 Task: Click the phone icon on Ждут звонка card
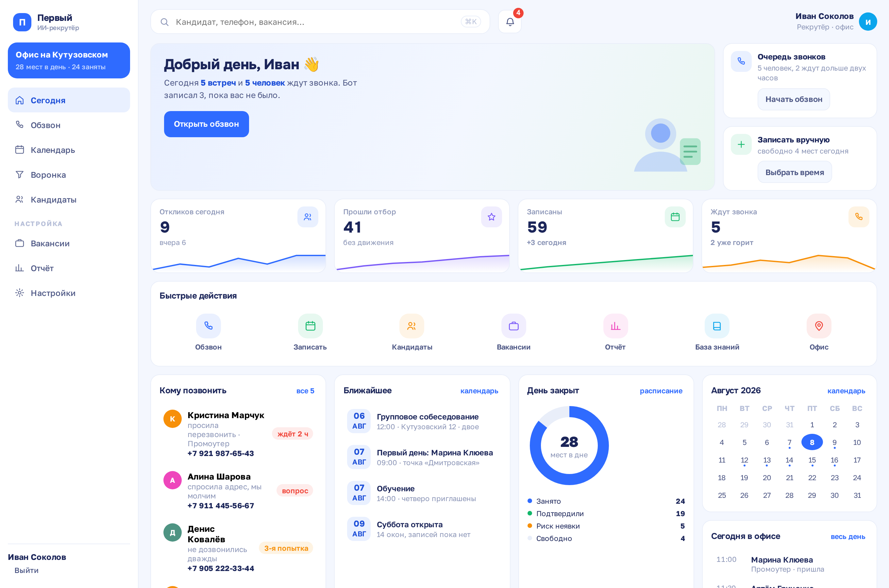pos(859,217)
